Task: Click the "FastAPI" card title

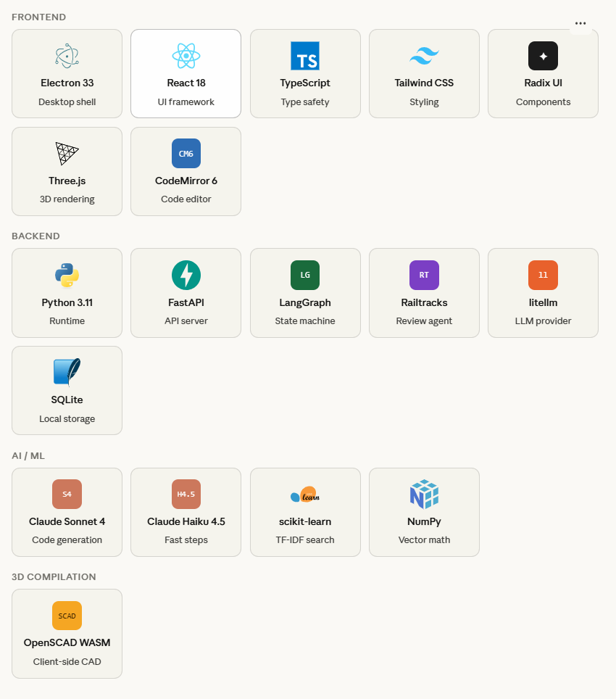Action: (186, 302)
